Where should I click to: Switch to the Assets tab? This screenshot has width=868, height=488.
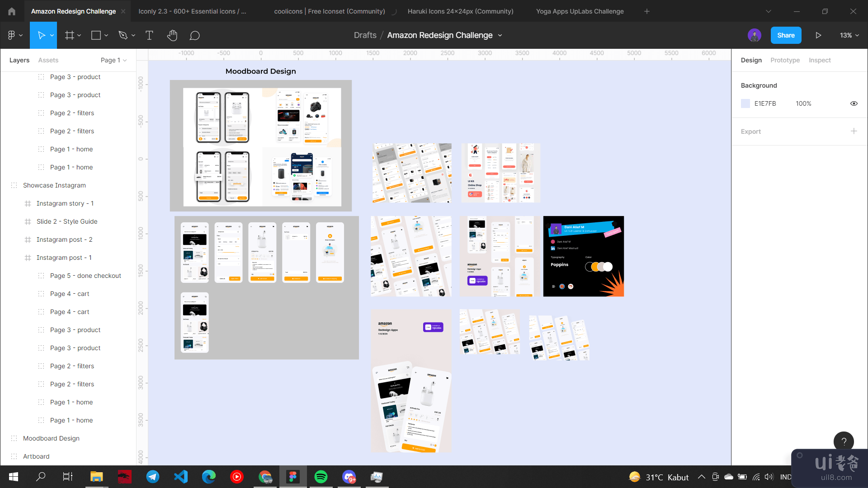point(48,60)
